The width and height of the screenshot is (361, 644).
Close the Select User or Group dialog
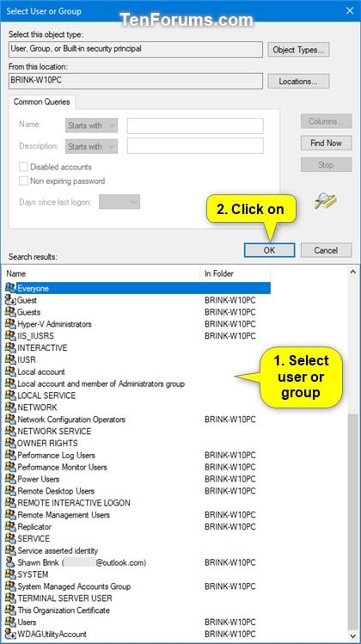point(350,10)
